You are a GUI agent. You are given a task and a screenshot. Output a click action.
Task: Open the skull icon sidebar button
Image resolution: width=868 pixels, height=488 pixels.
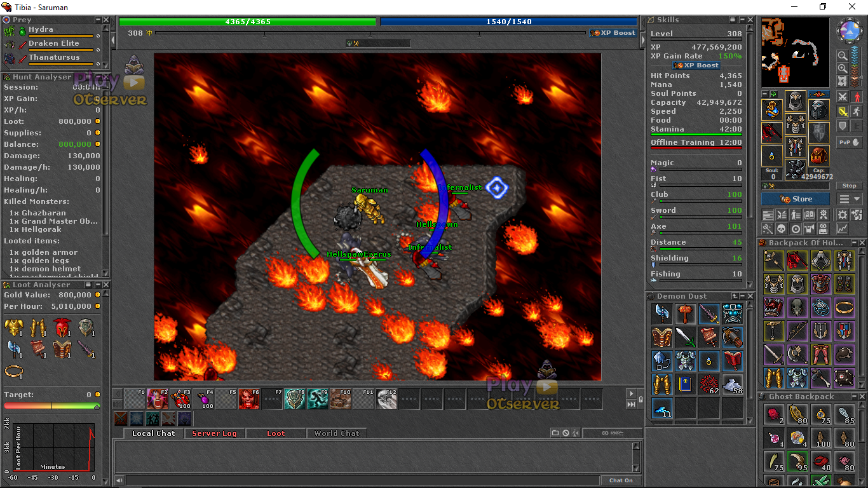point(782,229)
